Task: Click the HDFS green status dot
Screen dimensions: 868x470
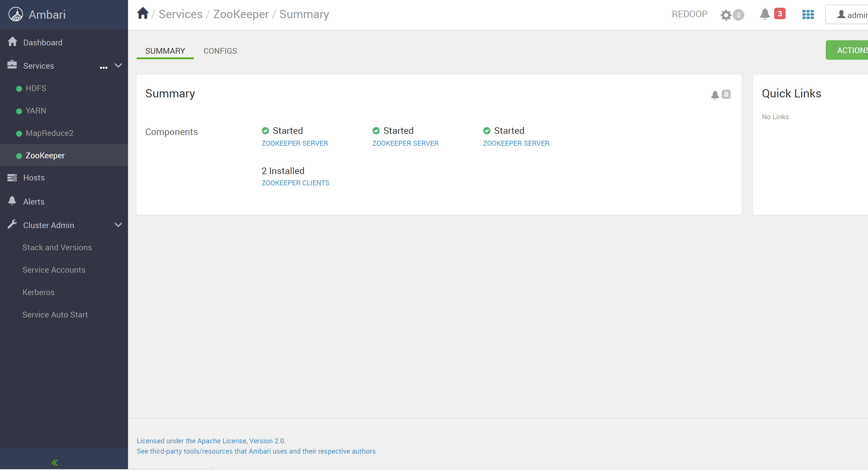Action: (x=19, y=89)
